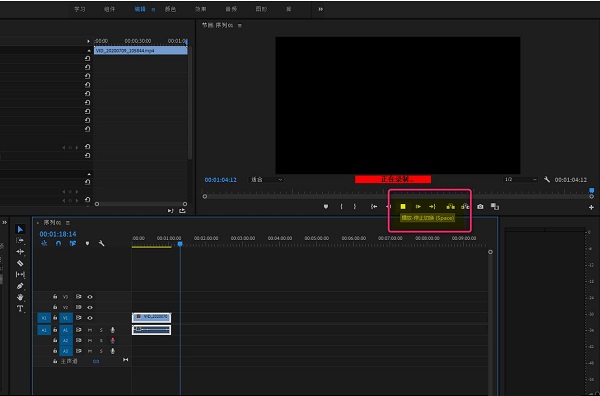This screenshot has height=396, width=600.
Task: Toggle lock on track V1
Action: pos(55,318)
